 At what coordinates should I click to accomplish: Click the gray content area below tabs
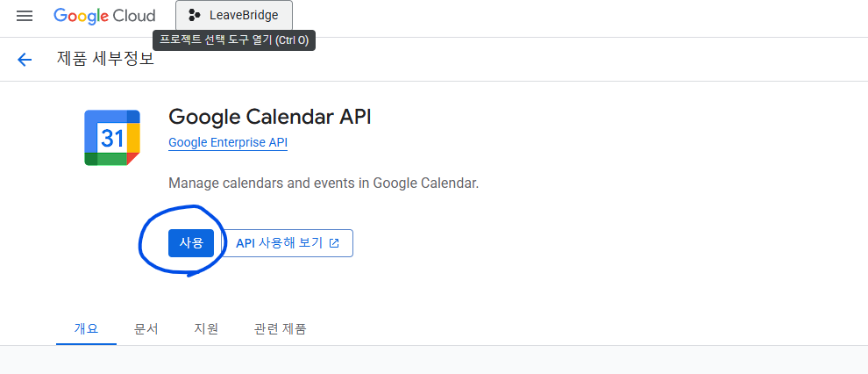click(x=434, y=360)
